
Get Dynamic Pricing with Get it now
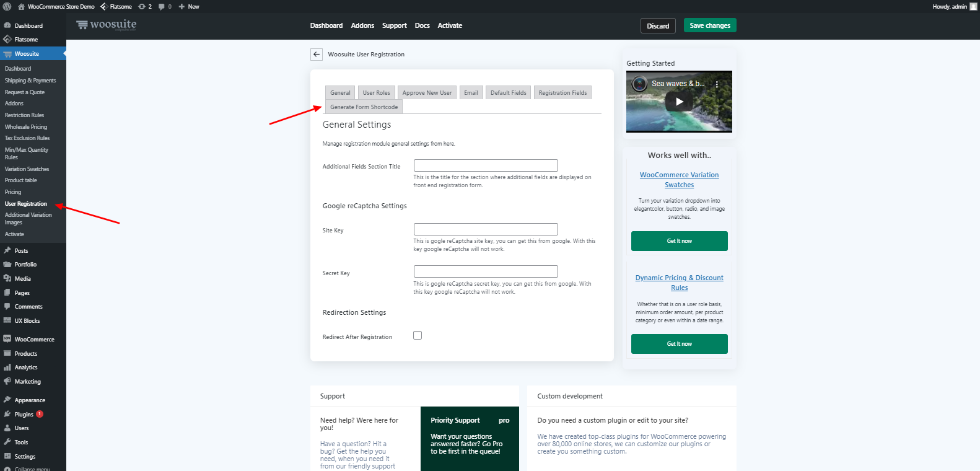[679, 344]
